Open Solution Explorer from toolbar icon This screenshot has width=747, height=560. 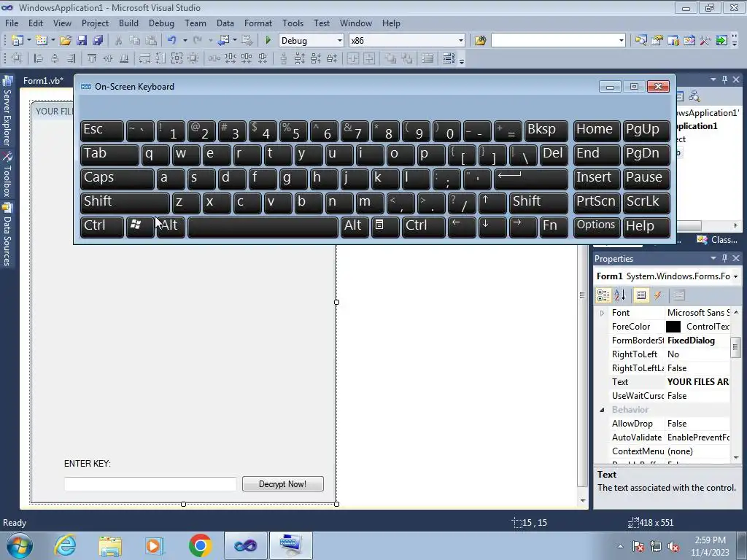tap(640, 41)
